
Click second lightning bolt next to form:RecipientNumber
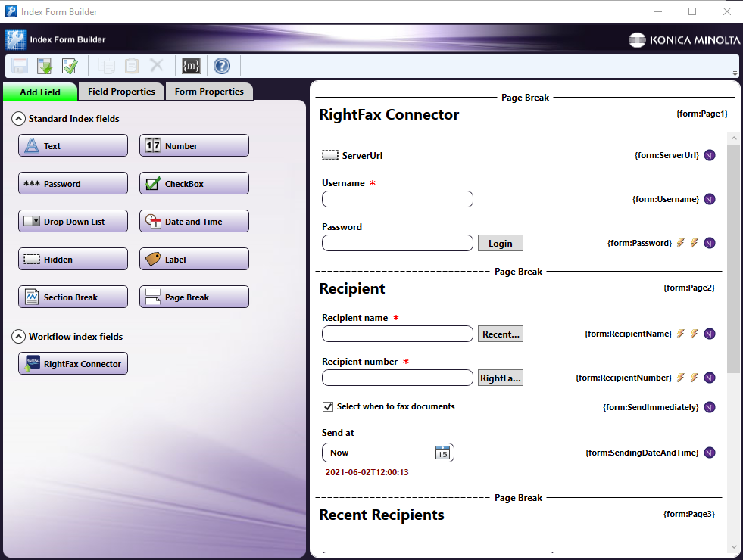(x=695, y=378)
